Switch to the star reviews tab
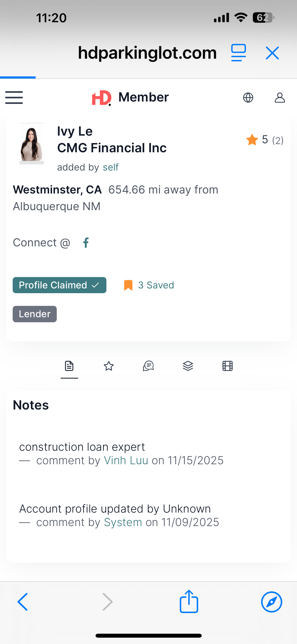 point(109,366)
